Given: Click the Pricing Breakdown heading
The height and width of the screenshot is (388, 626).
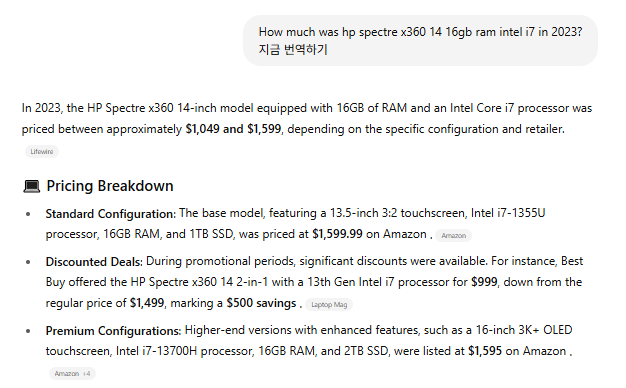Looking at the screenshot, I should [110, 186].
